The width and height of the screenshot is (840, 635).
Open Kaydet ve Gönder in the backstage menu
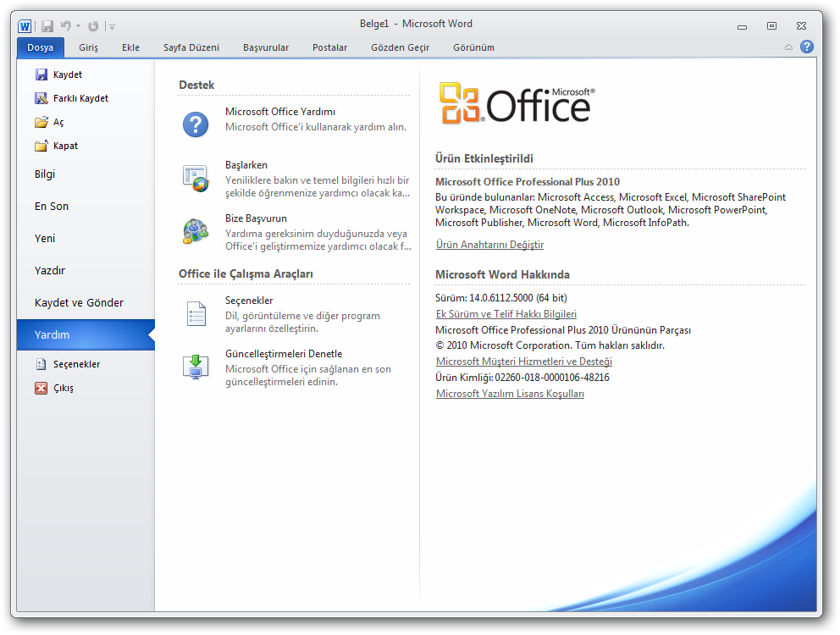click(86, 303)
